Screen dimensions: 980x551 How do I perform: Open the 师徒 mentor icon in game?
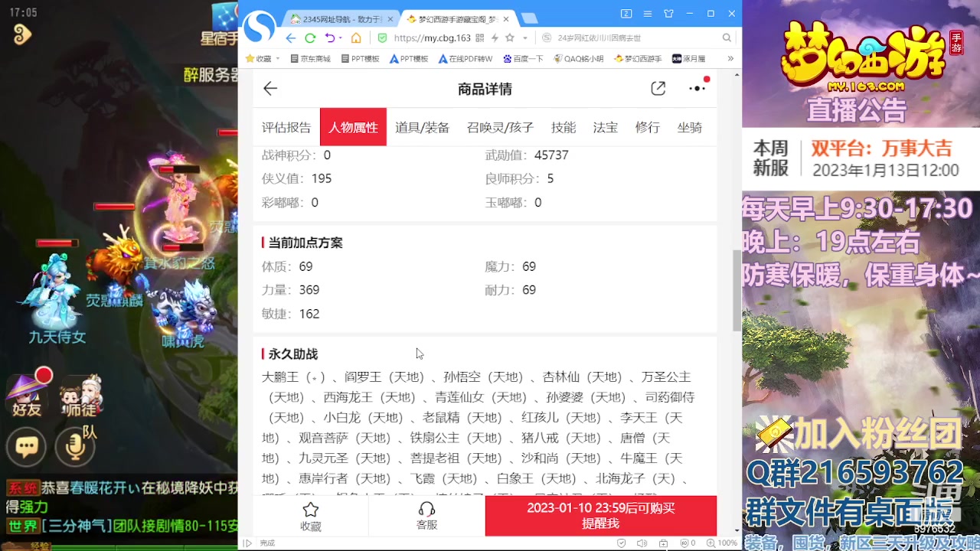pyautogui.click(x=80, y=394)
